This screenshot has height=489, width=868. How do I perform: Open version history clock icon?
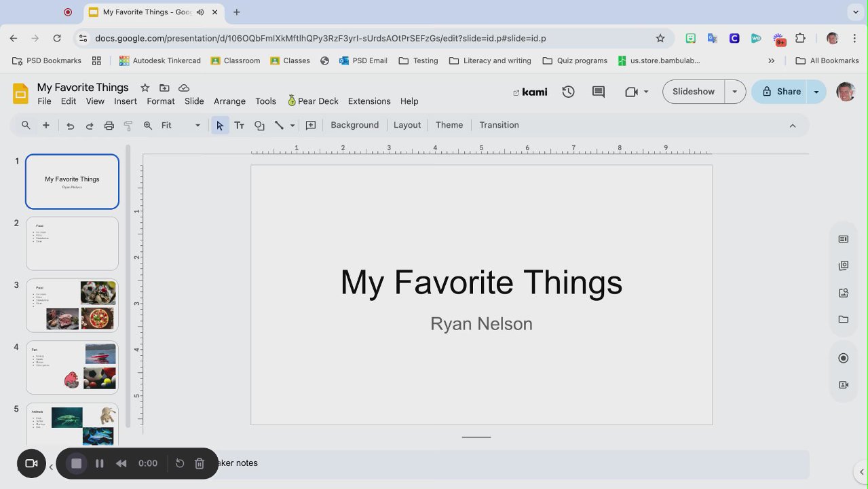[568, 92]
